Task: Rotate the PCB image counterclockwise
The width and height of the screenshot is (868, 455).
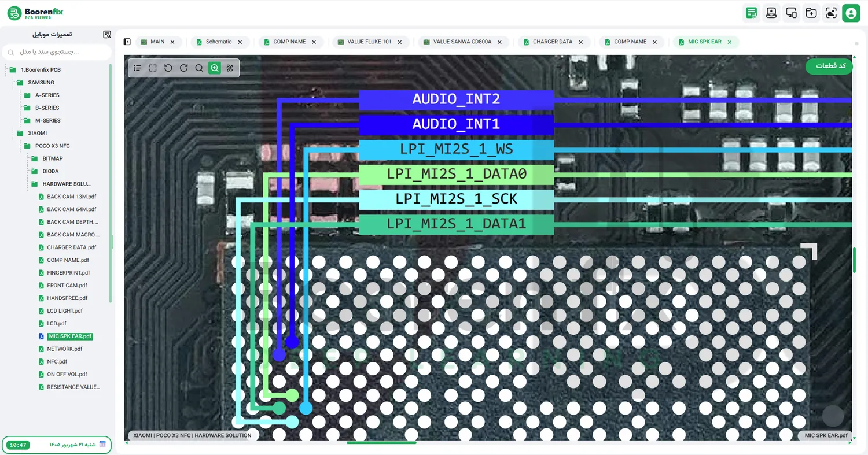Action: pyautogui.click(x=168, y=68)
